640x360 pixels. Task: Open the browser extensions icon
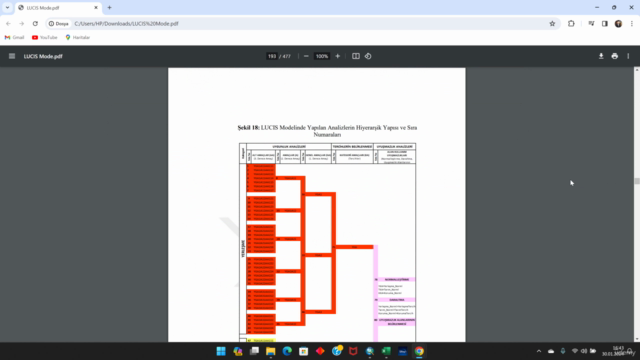571,24
